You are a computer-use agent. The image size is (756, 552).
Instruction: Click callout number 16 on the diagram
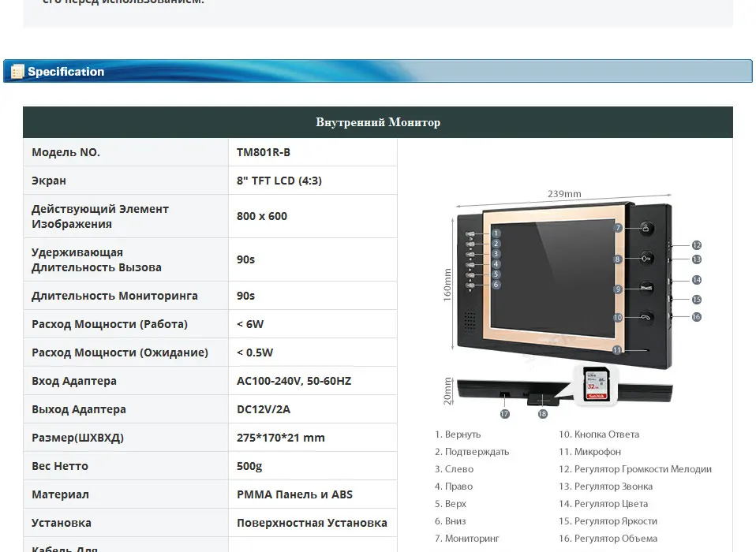click(x=696, y=317)
